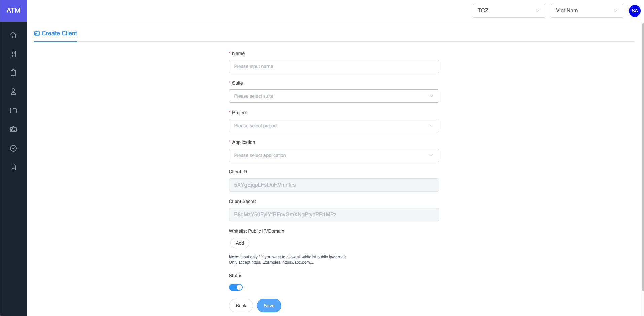This screenshot has width=644, height=316.
Task: Click the ATM logo
Action: point(13,11)
